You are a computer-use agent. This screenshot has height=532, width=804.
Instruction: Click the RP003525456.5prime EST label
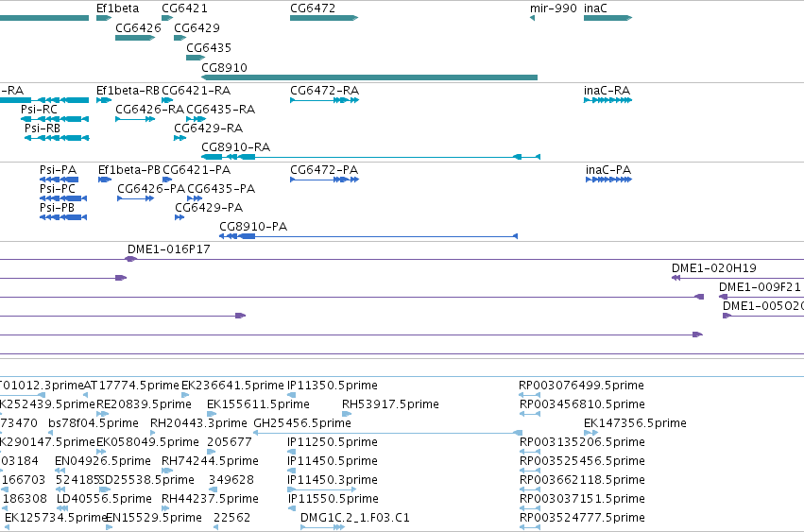click(x=583, y=461)
